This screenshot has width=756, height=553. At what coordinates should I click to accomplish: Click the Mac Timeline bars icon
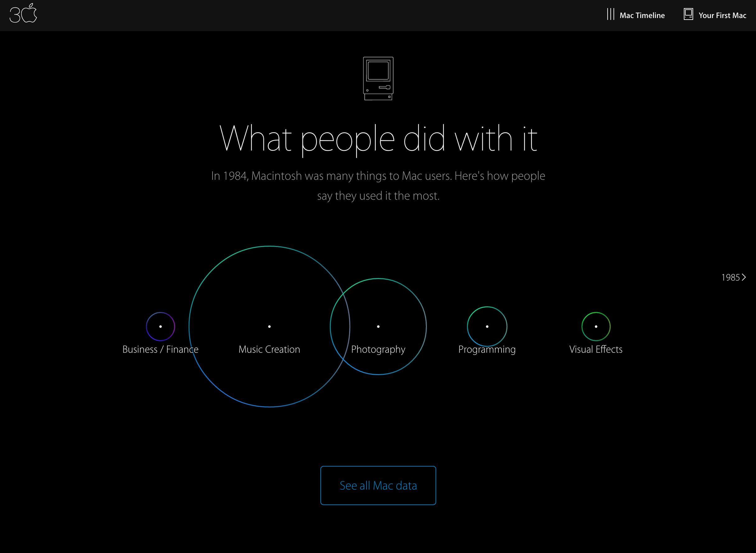tap(610, 14)
